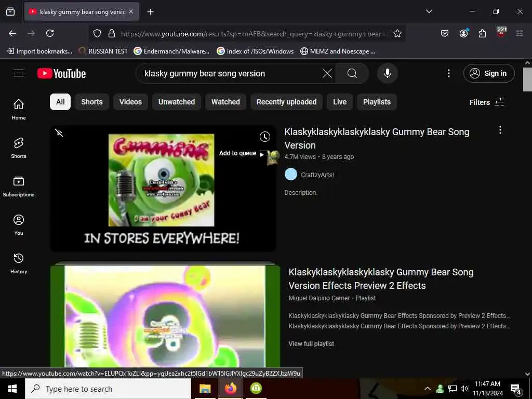Open Index of /ISOs/Windows bookmark
The width and height of the screenshot is (532, 399).
pos(255,51)
